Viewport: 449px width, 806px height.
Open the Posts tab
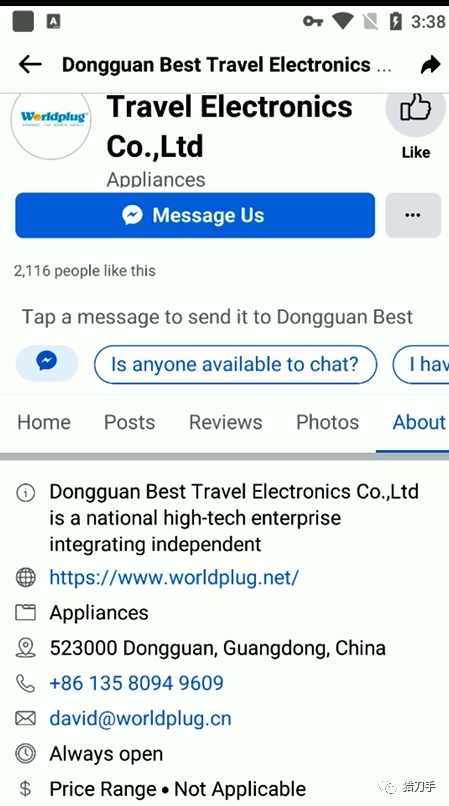[x=130, y=423]
